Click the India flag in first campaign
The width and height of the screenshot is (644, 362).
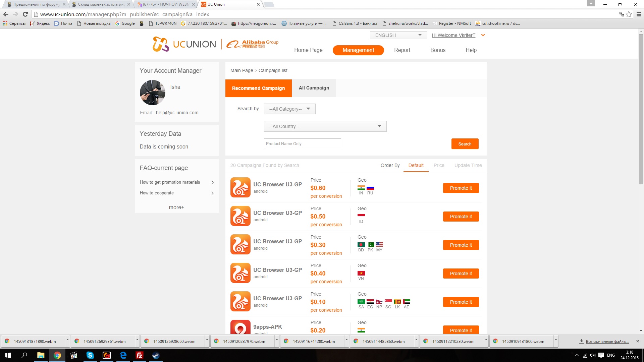(361, 188)
